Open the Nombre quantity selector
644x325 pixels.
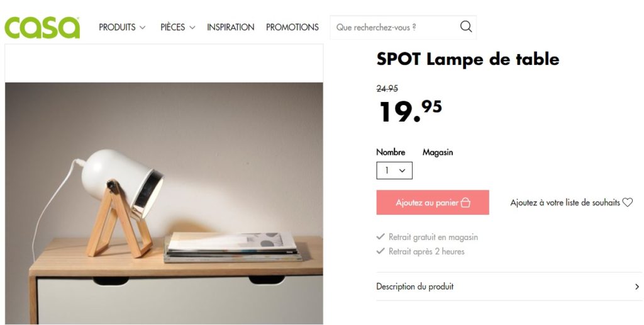[394, 171]
